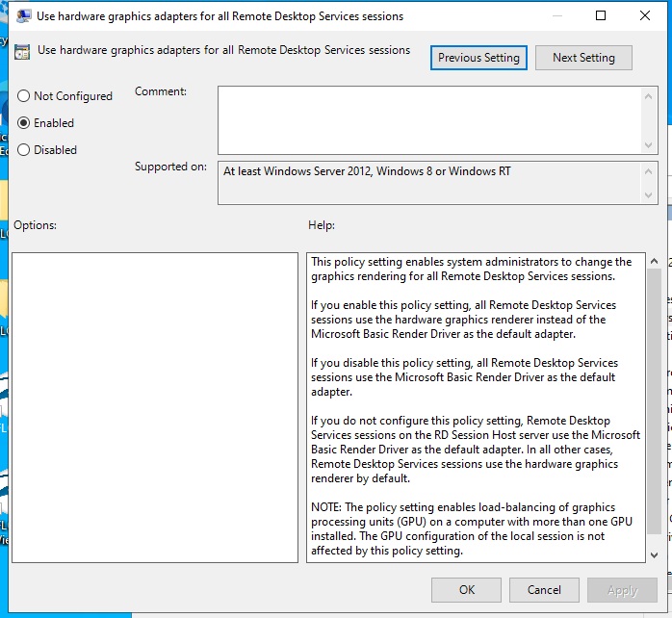Click the 'Options:' label
The width and height of the screenshot is (672, 618).
36,225
